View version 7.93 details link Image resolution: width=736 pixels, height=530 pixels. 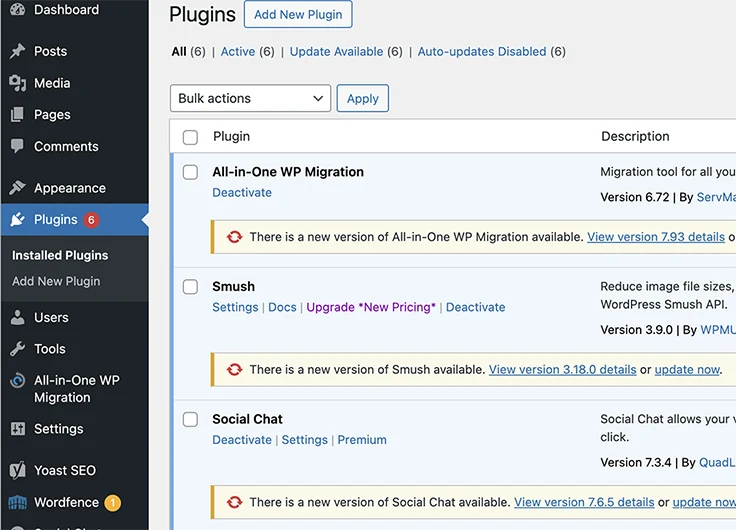pos(656,237)
